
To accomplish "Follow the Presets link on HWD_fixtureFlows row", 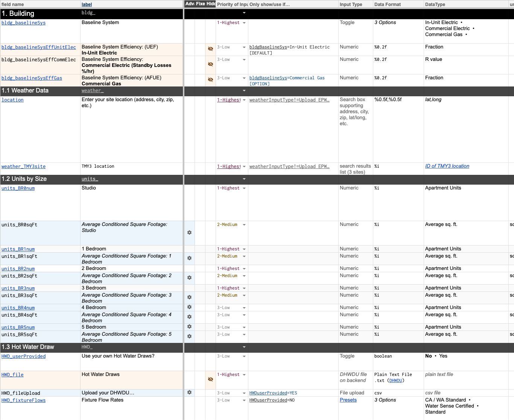I will pyautogui.click(x=348, y=400).
